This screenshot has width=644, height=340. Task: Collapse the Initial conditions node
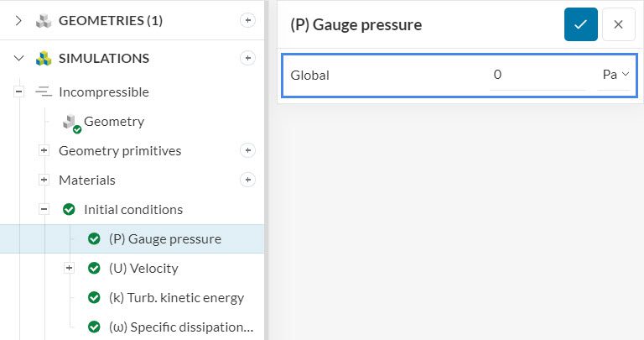pos(44,209)
